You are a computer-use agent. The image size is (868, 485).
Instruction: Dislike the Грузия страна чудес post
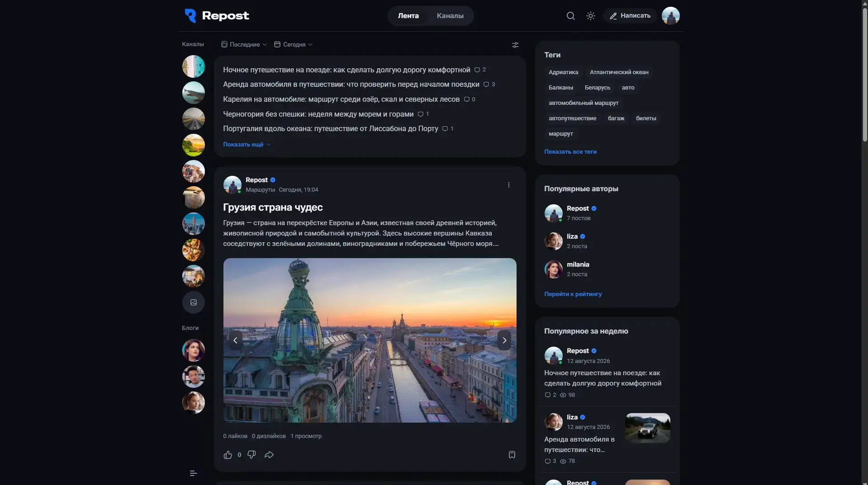point(251,455)
